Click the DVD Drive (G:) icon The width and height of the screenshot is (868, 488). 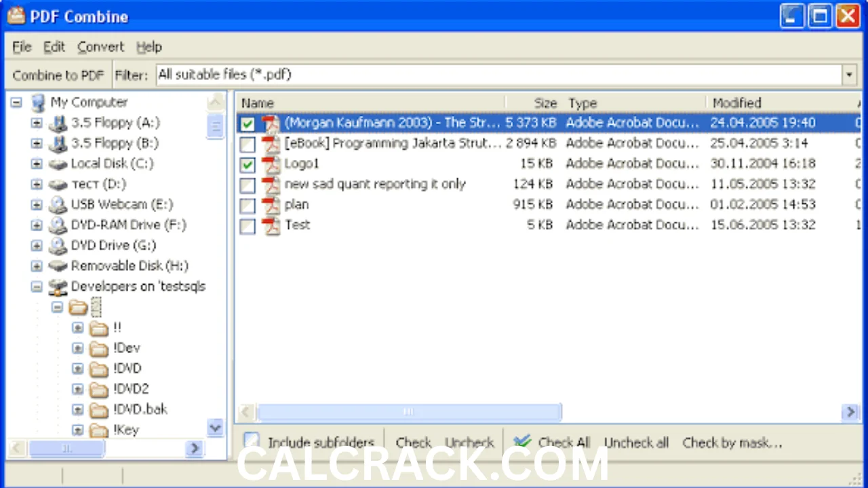click(58, 245)
